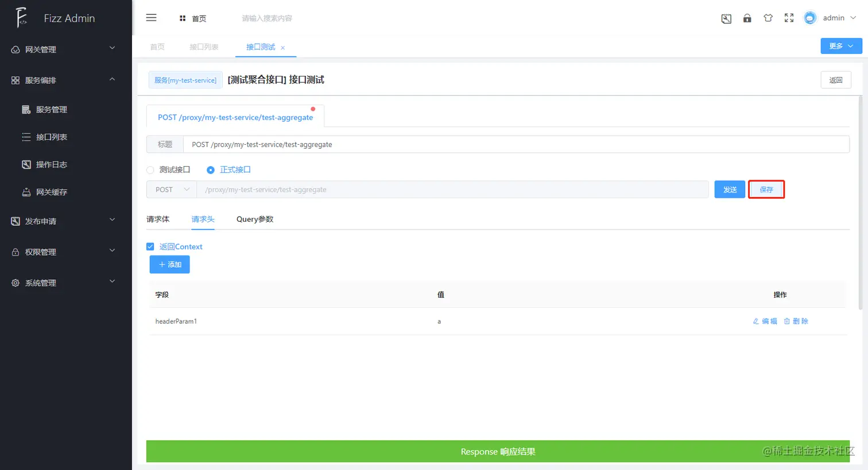Toggle fullscreen icon in header

pos(789,18)
